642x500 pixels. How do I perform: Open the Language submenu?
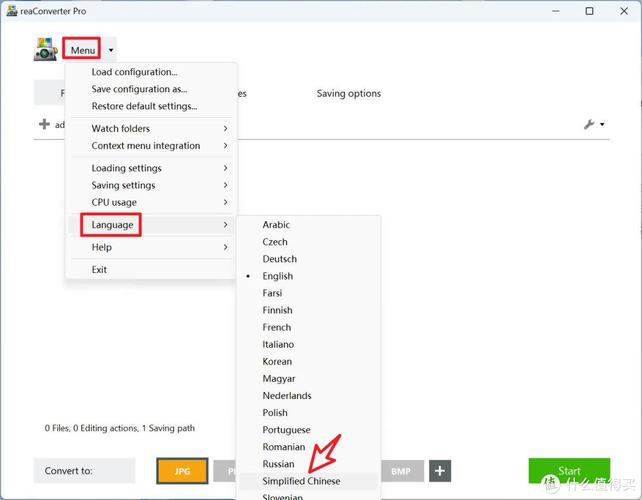[x=151, y=225]
